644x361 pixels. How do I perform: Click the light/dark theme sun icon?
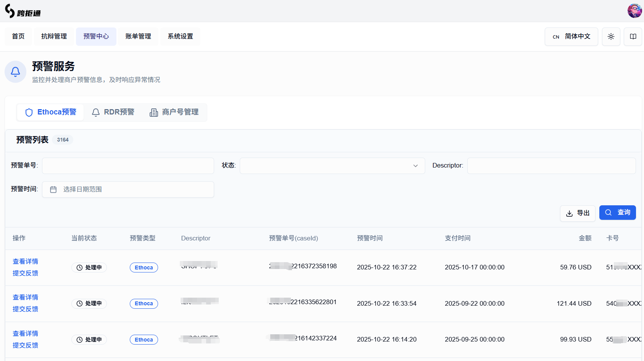coord(611,37)
